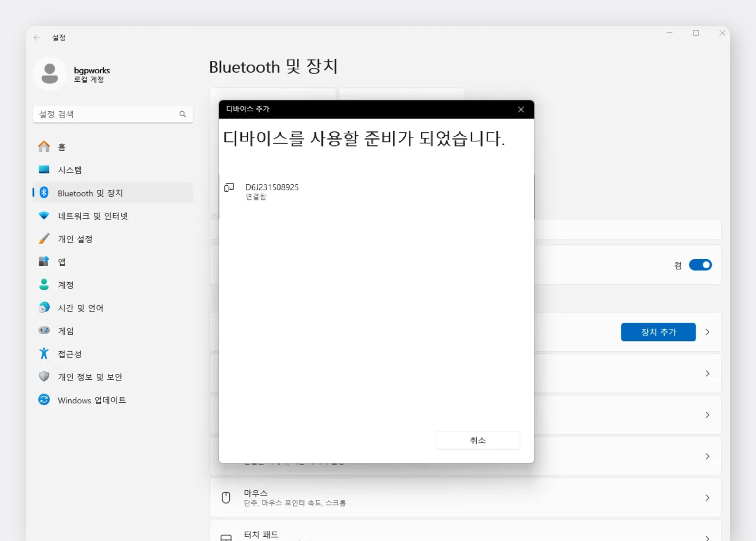
Task: Select Bluetooth 및 장치 menu item
Action: click(x=113, y=193)
